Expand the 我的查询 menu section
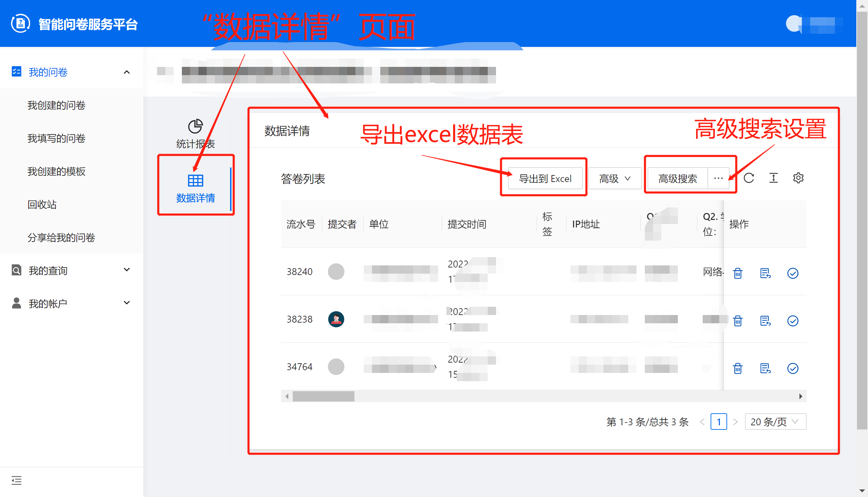This screenshot has height=497, width=868. pos(126,270)
